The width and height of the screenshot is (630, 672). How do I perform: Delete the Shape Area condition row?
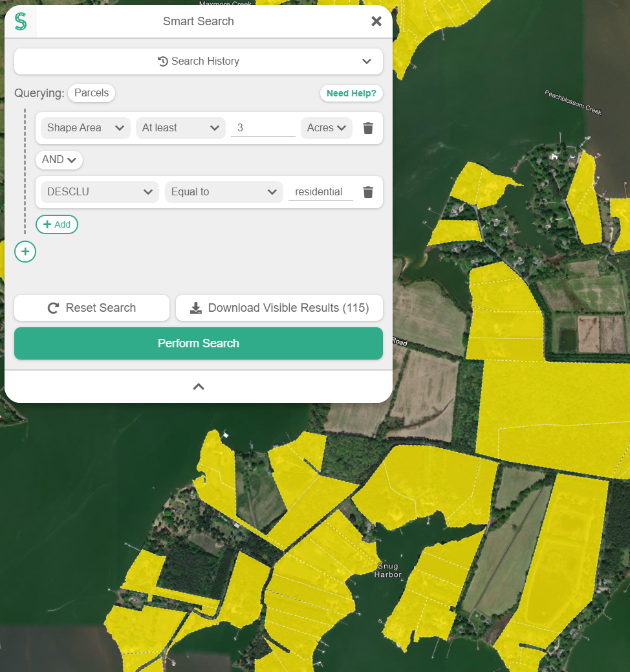tap(368, 128)
